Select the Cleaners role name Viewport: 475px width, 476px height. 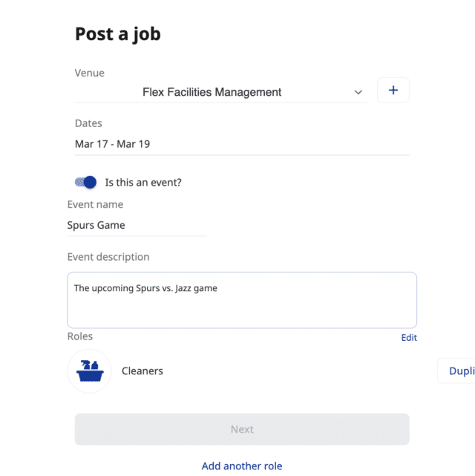click(142, 371)
